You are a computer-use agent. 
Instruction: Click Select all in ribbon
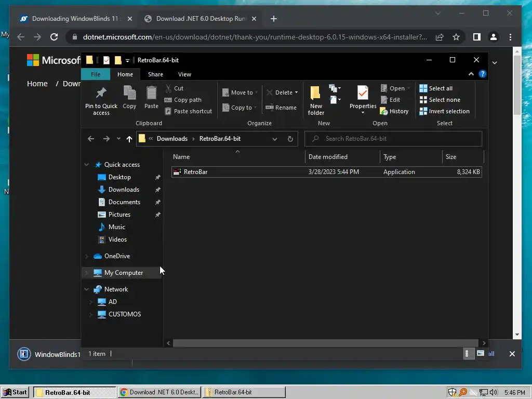click(x=436, y=88)
